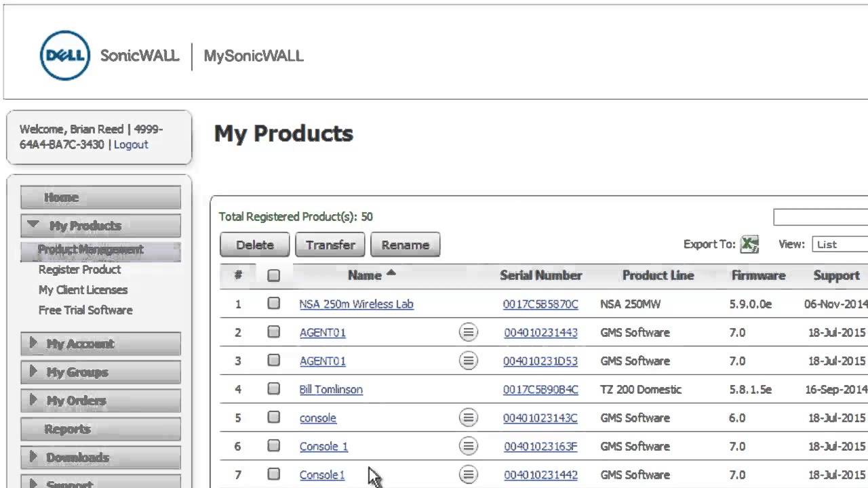
Task: Select Bill Tomlinson row checkbox
Action: pyautogui.click(x=273, y=389)
